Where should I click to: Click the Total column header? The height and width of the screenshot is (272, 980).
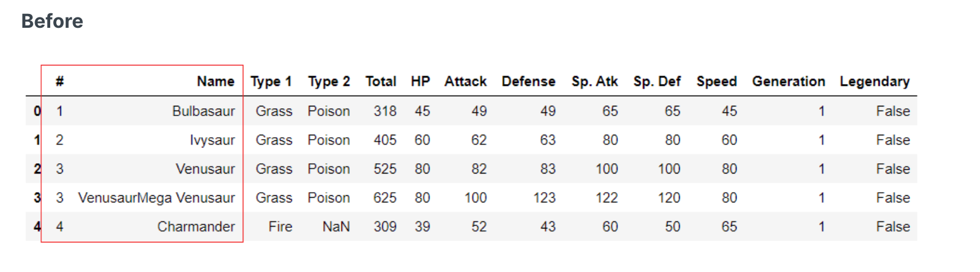click(381, 82)
